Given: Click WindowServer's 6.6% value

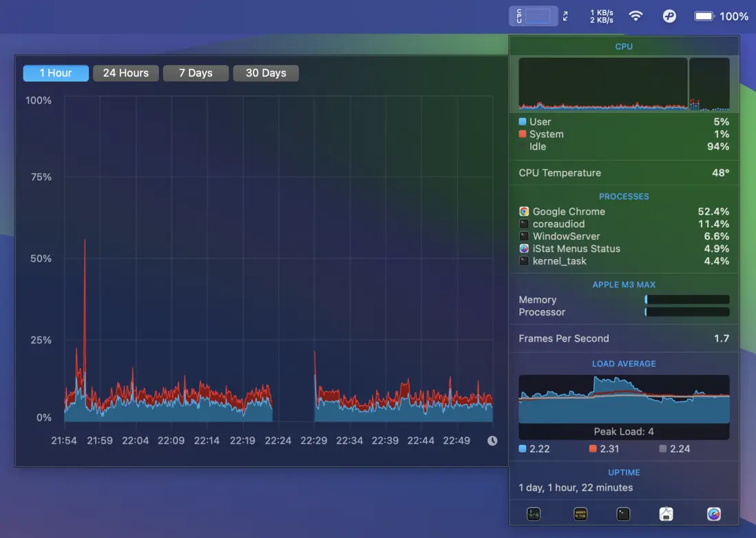Looking at the screenshot, I should pyautogui.click(x=717, y=236).
